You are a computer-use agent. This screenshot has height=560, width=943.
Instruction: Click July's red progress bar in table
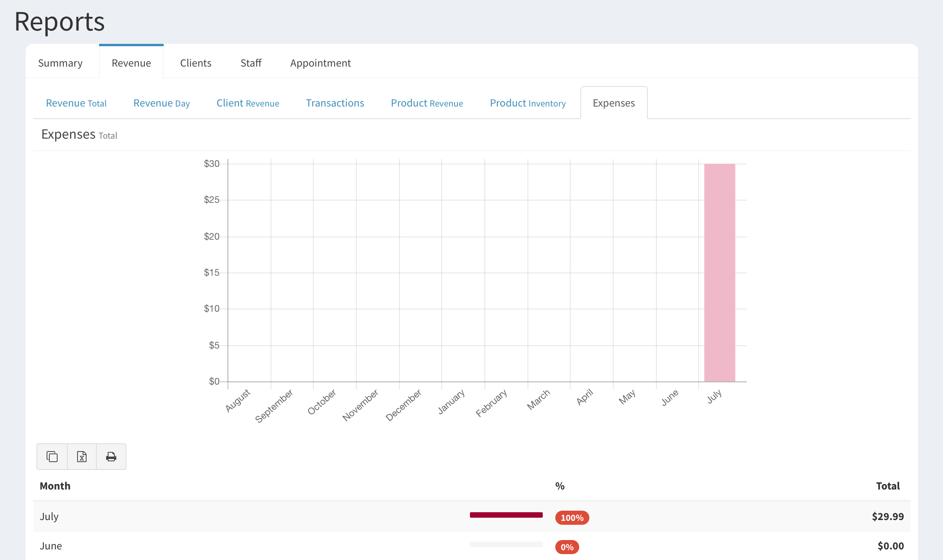coord(506,515)
